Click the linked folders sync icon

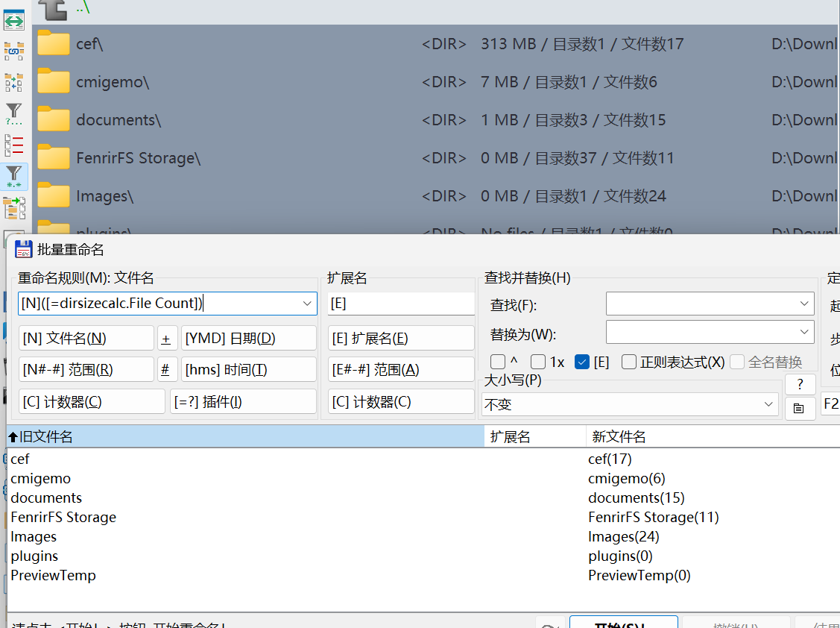(x=14, y=51)
